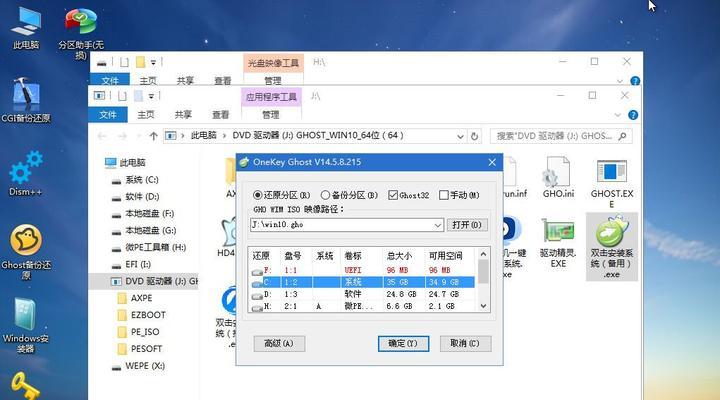Open the Windows安装器 desktop icon
Image resolution: width=720 pixels, height=400 pixels.
(x=26, y=325)
